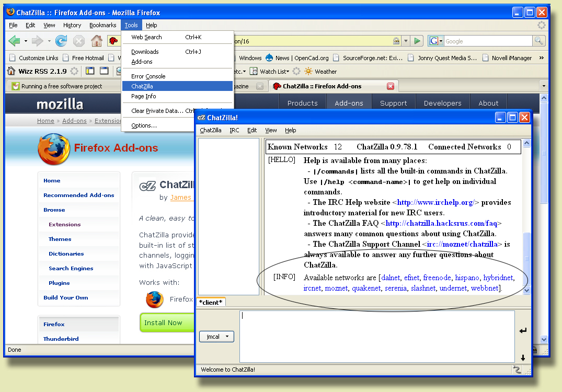
Task: Open the IRC menu in ChatZilla
Action: 234,130
